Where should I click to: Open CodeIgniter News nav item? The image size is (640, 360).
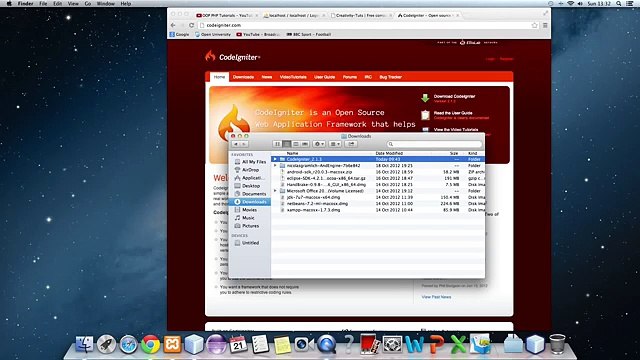[x=267, y=77]
